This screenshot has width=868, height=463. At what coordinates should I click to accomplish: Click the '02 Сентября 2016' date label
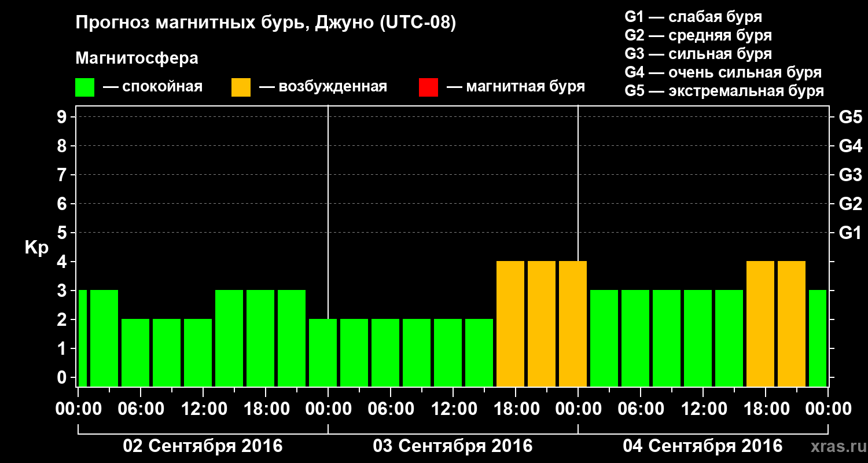(x=203, y=446)
